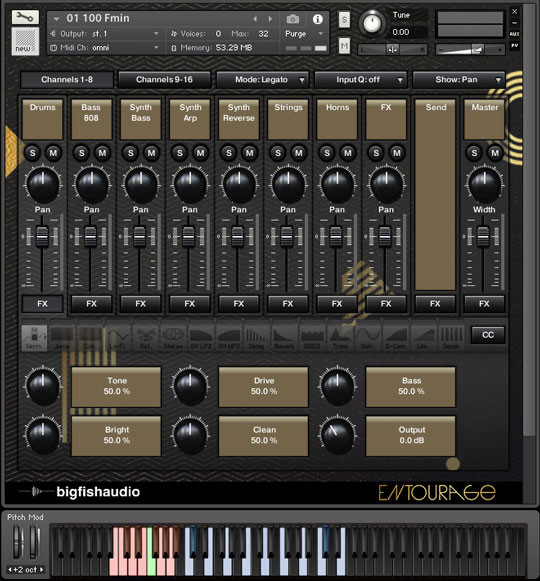Select the SV HP2 filter icon
This screenshot has height=581, width=540.
(x=229, y=337)
